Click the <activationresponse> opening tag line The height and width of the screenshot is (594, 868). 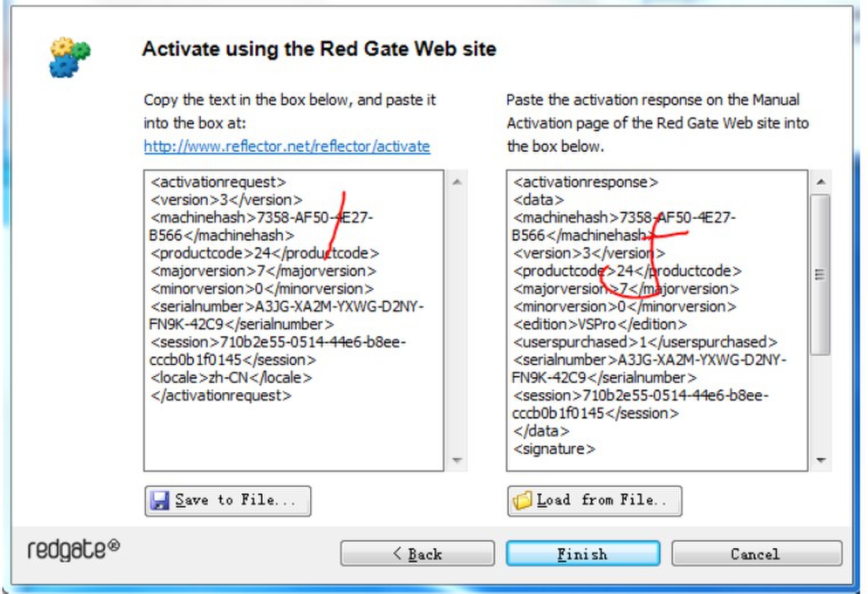(586, 182)
